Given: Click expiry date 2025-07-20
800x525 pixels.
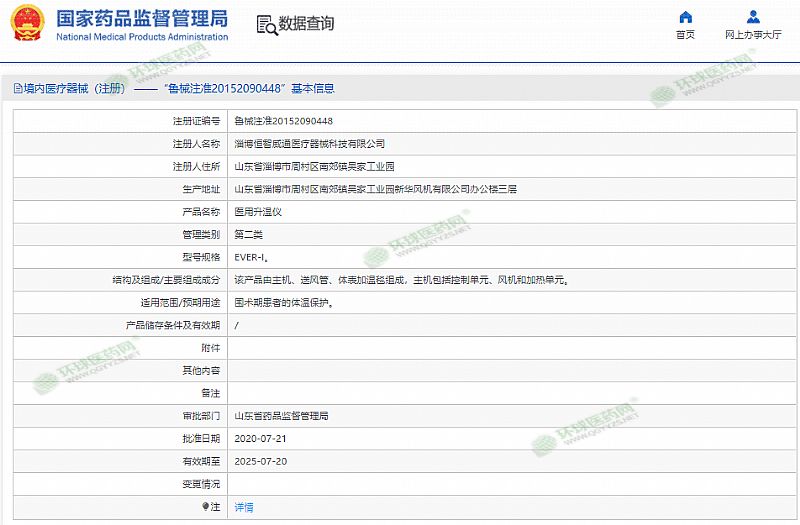Looking at the screenshot, I should click(x=260, y=461).
